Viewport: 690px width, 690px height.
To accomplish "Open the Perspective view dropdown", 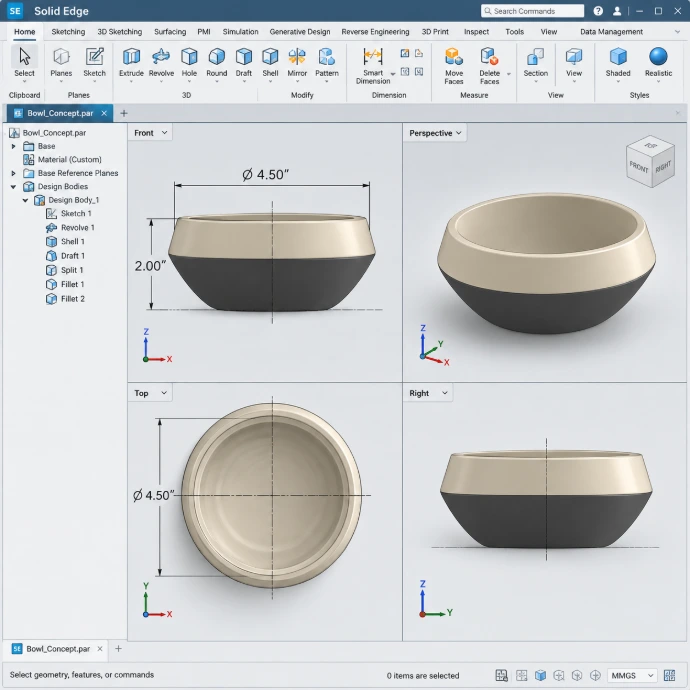I will tap(435, 132).
